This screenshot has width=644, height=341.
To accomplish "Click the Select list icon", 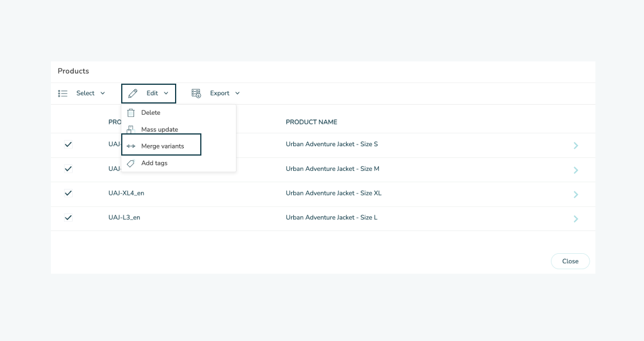I will [x=63, y=94].
